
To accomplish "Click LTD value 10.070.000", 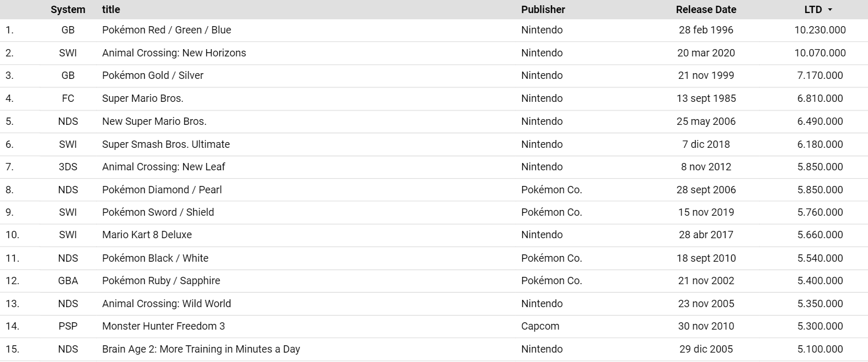I will 820,53.
